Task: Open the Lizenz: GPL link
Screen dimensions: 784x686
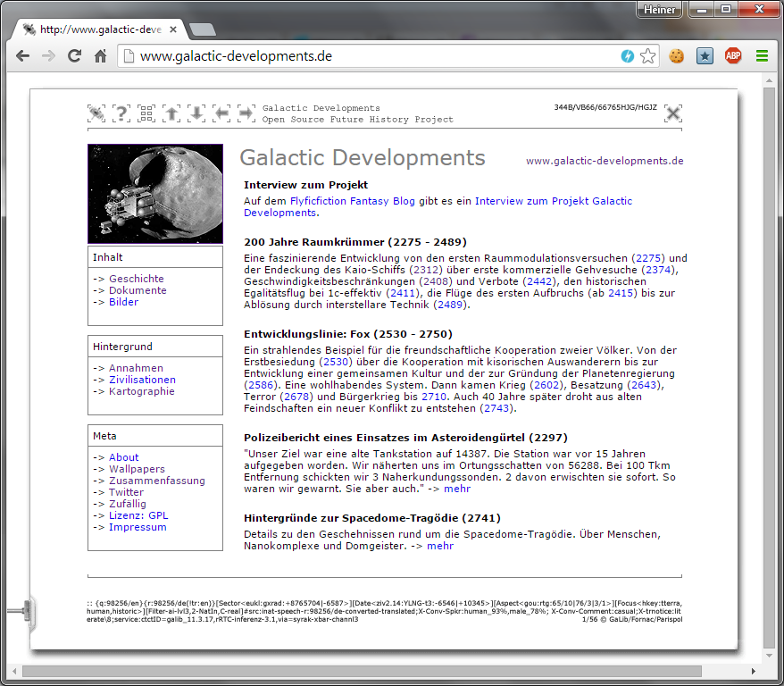Action: coord(138,515)
